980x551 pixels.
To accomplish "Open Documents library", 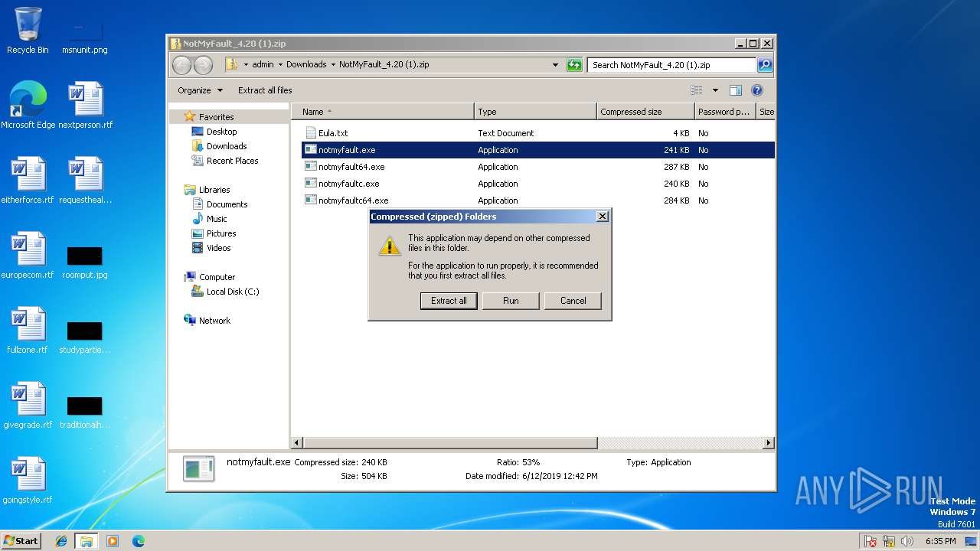I will pyautogui.click(x=227, y=204).
